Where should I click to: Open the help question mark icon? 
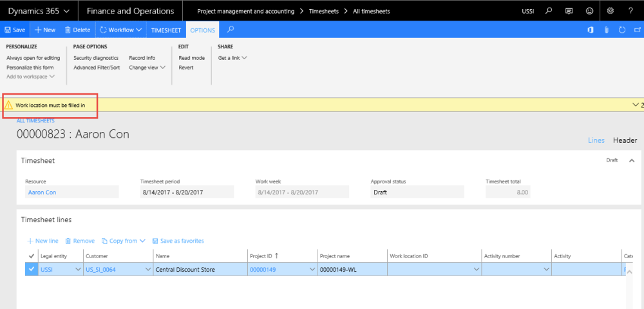pyautogui.click(x=631, y=11)
